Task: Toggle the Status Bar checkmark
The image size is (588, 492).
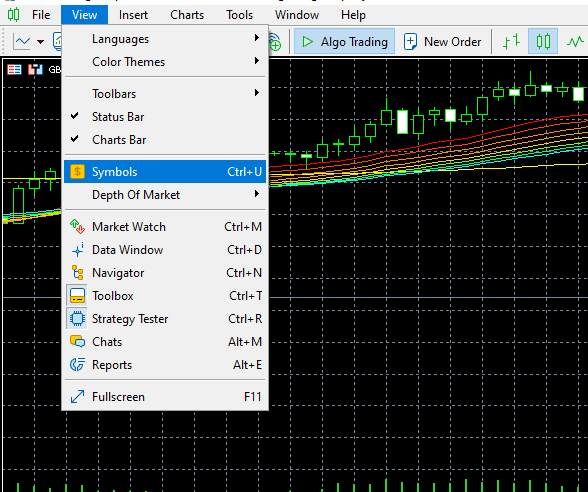Action: point(165,117)
